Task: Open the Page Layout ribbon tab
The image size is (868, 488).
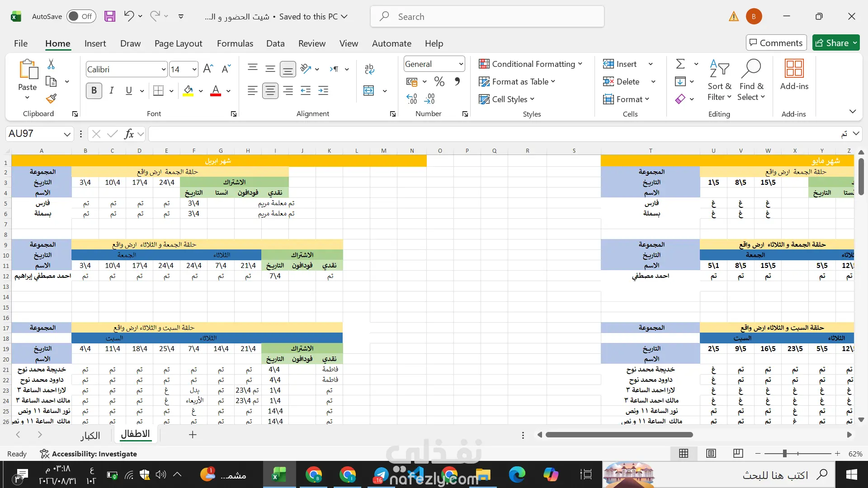Action: coord(178,43)
